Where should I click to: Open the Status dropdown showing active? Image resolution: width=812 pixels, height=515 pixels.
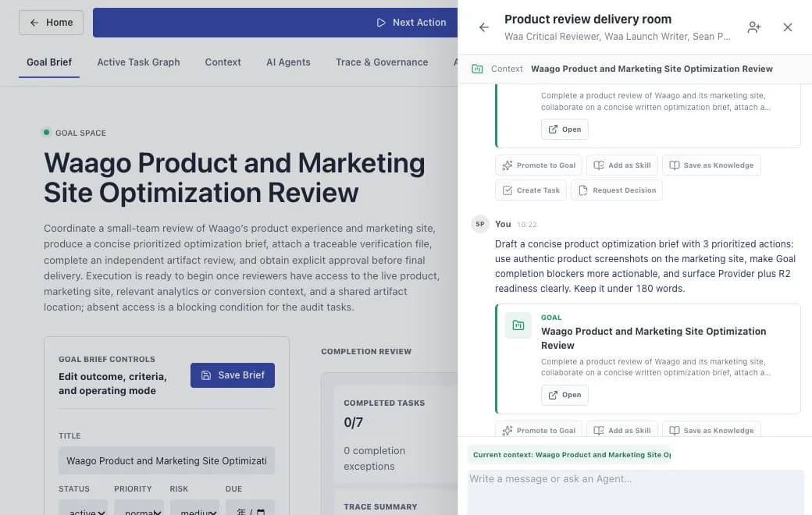tap(83, 510)
